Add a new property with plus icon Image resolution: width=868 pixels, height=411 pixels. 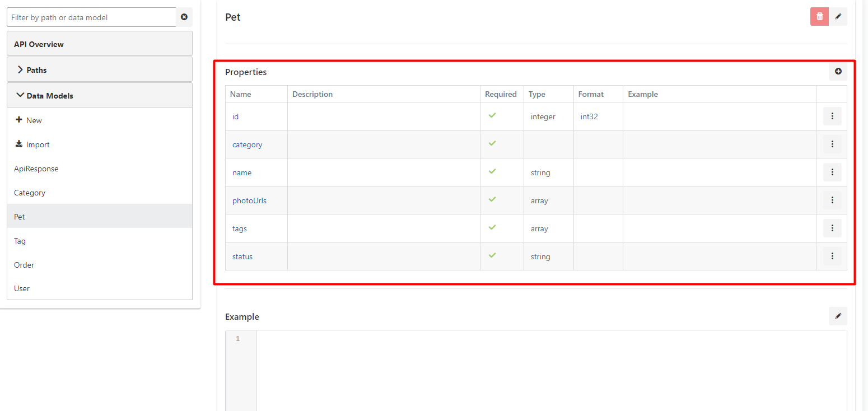[x=838, y=72]
